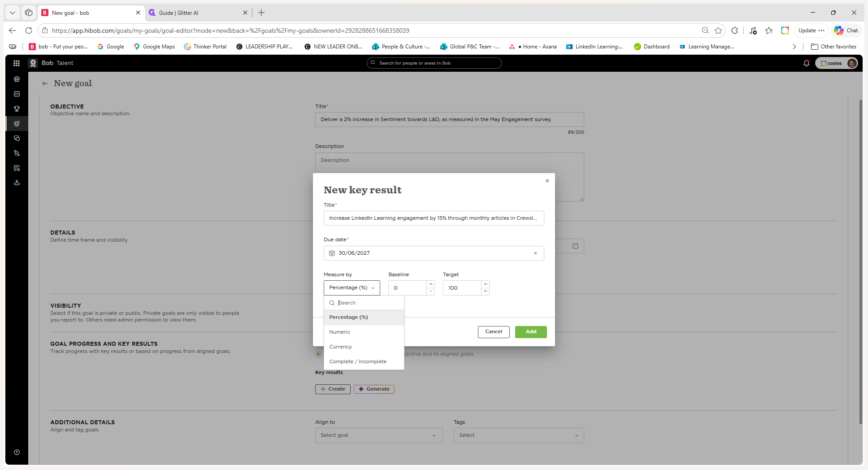Refresh the browser page
The height and width of the screenshot is (470, 868).
[x=29, y=30]
